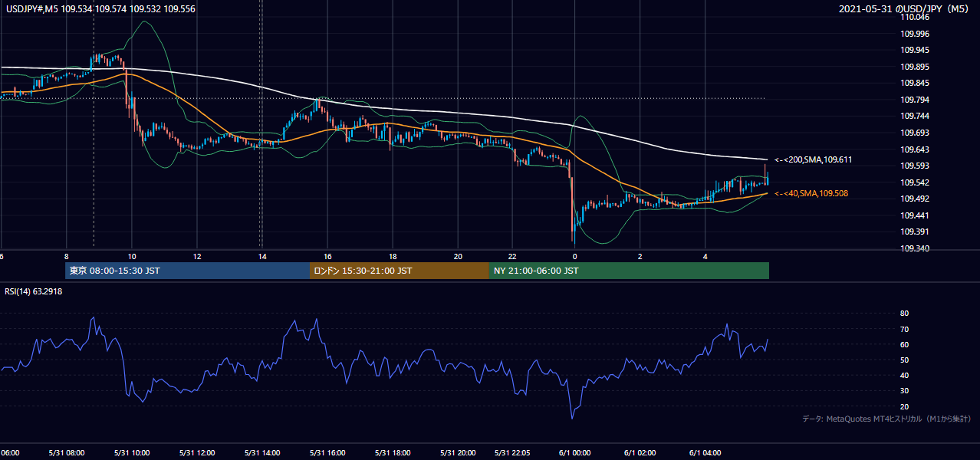
Task: Click the 6/1 00:00 date label
Action: (x=574, y=453)
